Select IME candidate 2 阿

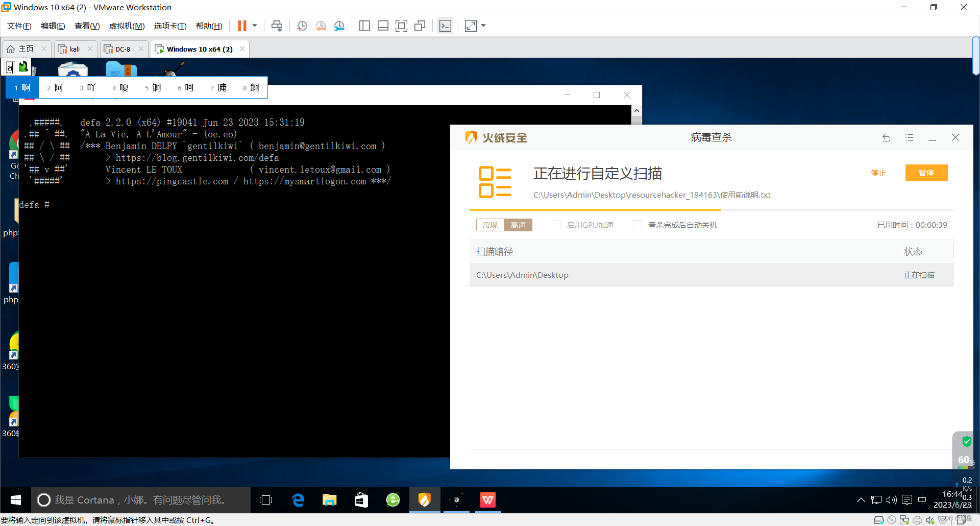tap(55, 88)
